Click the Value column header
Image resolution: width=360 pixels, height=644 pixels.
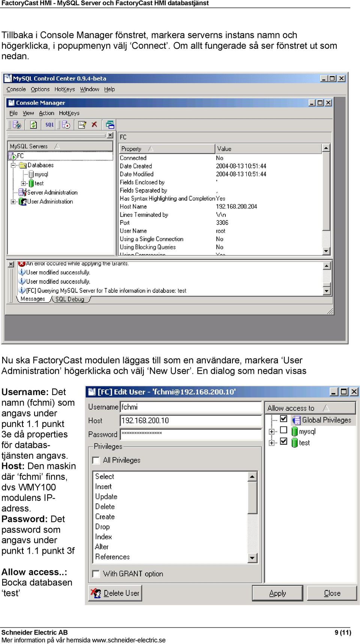click(x=268, y=149)
